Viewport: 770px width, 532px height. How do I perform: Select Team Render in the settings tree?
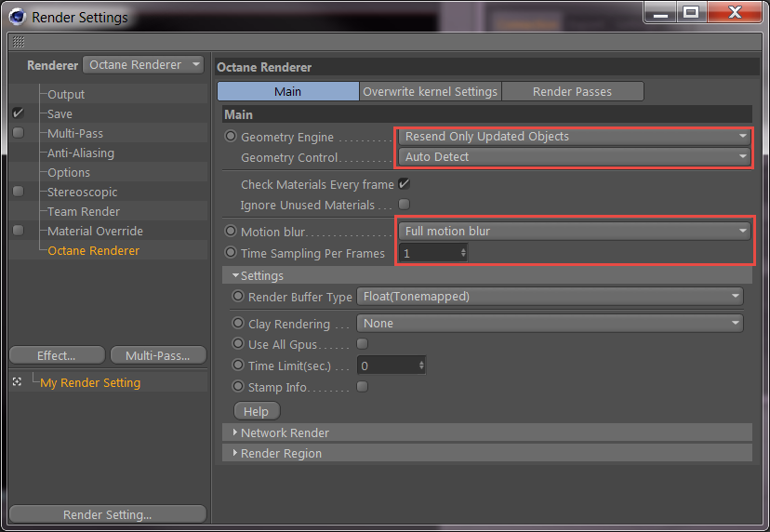(x=84, y=211)
